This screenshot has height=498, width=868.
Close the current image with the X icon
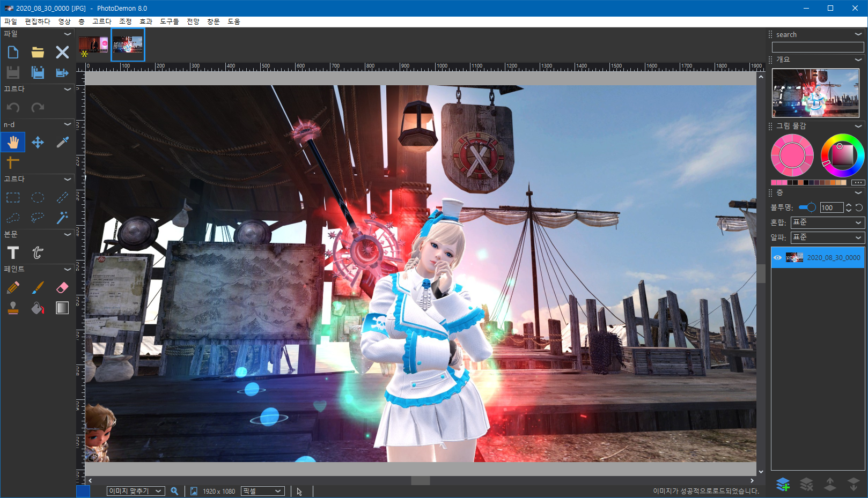click(x=62, y=52)
